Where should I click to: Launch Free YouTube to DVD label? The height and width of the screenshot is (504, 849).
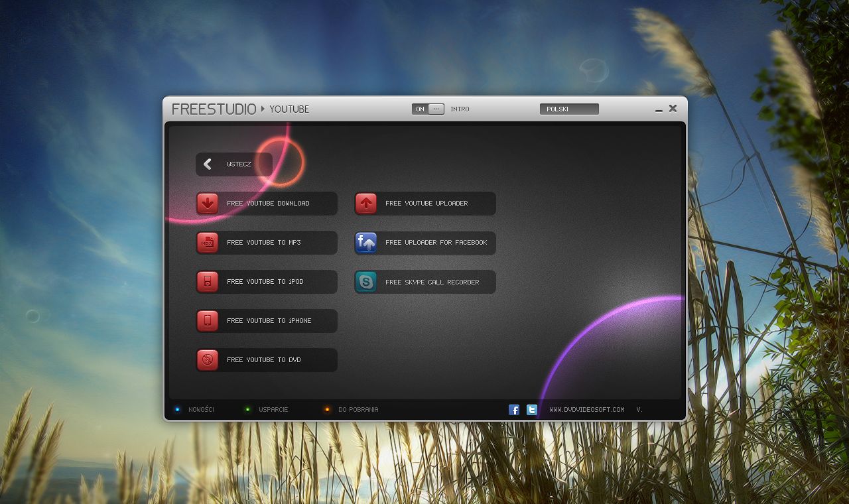coord(264,360)
